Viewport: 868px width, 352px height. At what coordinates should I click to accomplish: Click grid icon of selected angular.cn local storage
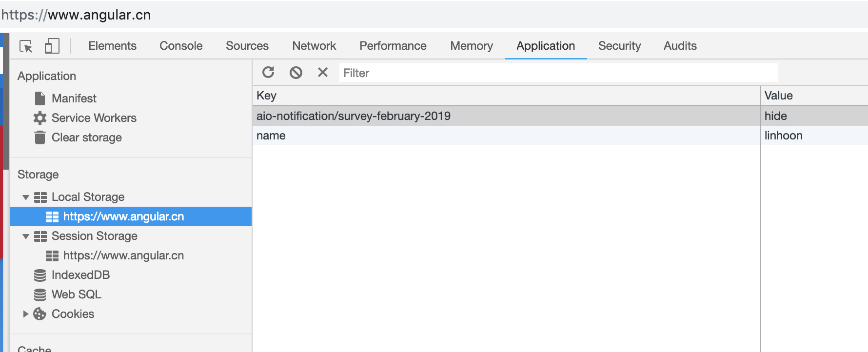coord(52,216)
